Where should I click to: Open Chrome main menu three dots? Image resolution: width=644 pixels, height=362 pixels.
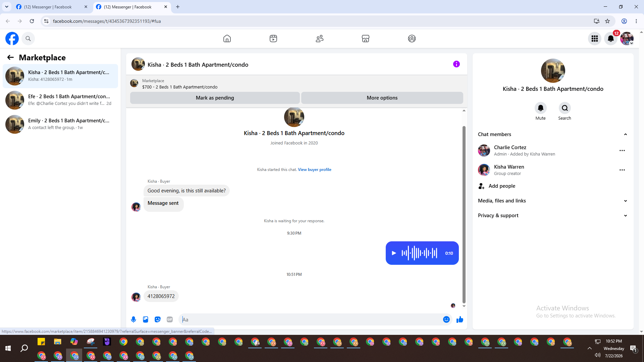(636, 21)
